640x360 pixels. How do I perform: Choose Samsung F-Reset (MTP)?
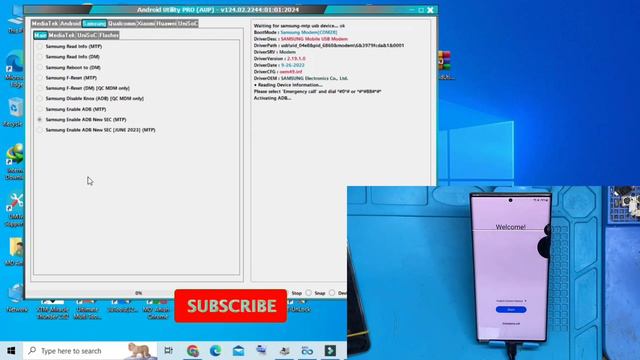pyautogui.click(x=68, y=78)
